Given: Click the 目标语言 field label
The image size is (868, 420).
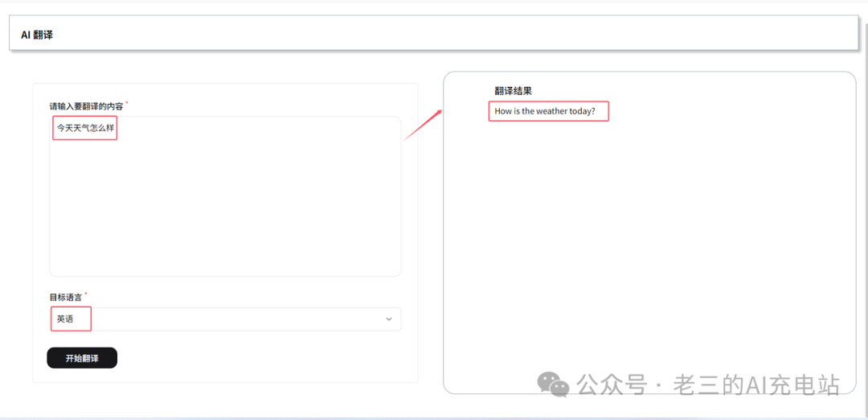Looking at the screenshot, I should tap(66, 297).
